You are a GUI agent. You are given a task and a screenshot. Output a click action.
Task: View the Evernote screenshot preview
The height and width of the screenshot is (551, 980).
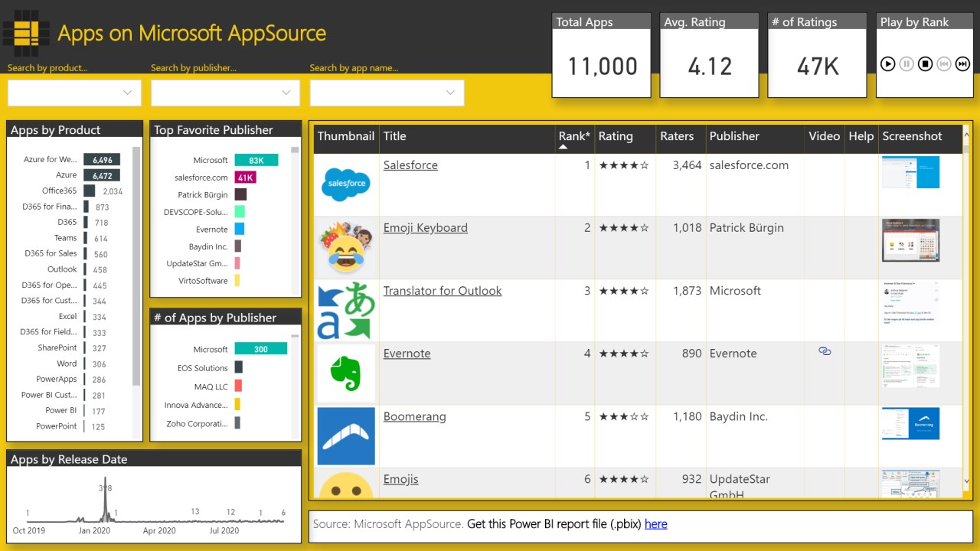910,366
